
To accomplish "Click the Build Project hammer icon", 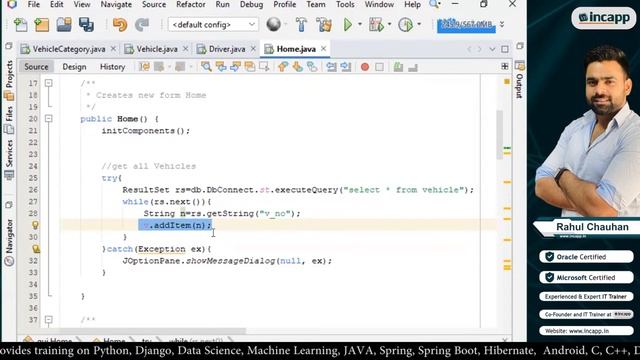I will (x=301, y=24).
